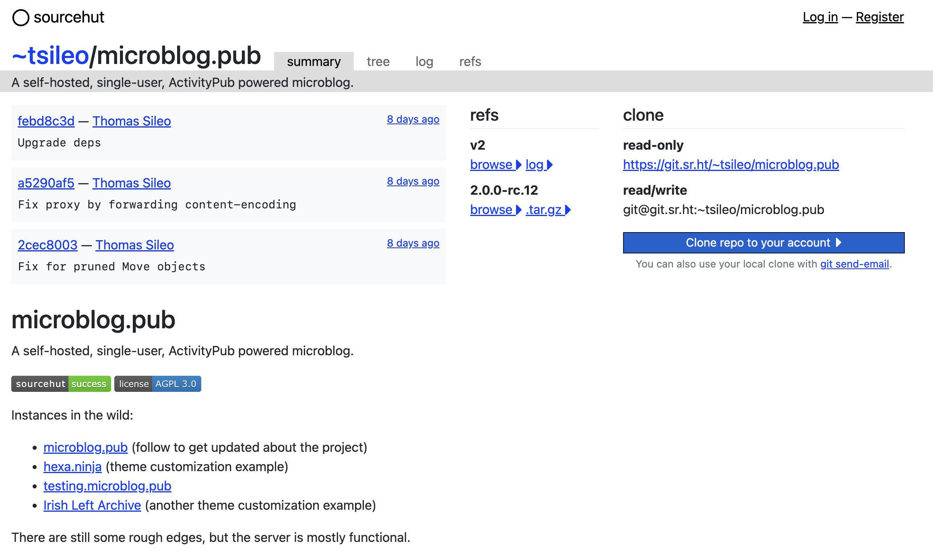Click the sourcehut circle logo
Screen dimensions: 933x560
pyautogui.click(x=21, y=17)
